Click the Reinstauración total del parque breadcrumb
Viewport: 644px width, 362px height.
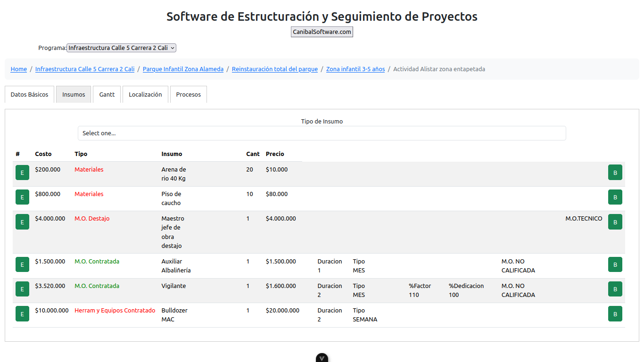point(275,69)
